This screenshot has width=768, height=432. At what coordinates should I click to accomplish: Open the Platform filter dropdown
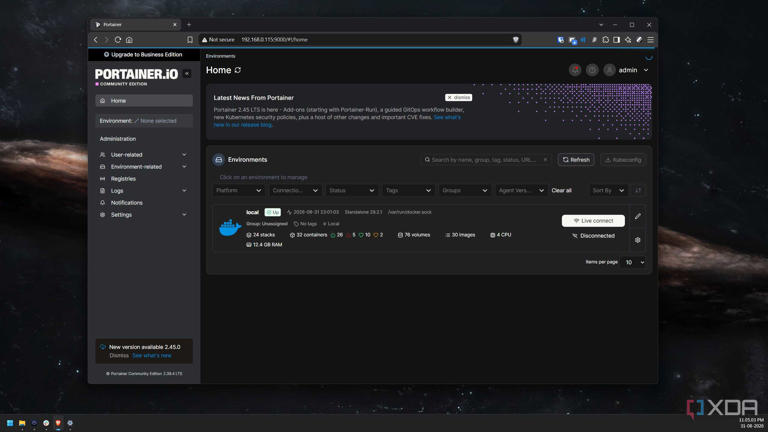tap(239, 191)
